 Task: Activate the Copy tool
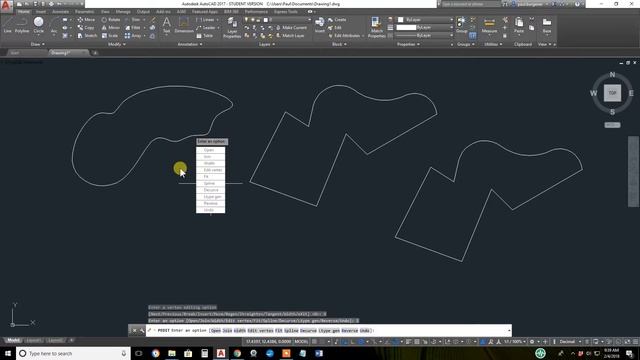(x=86, y=27)
